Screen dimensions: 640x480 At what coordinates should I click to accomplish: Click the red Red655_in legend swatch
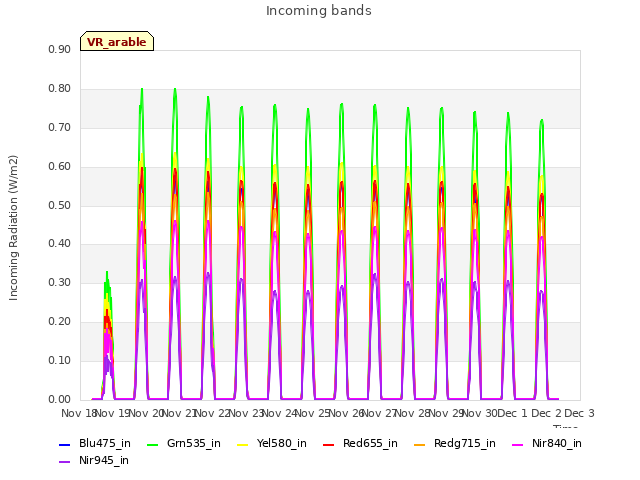329,444
